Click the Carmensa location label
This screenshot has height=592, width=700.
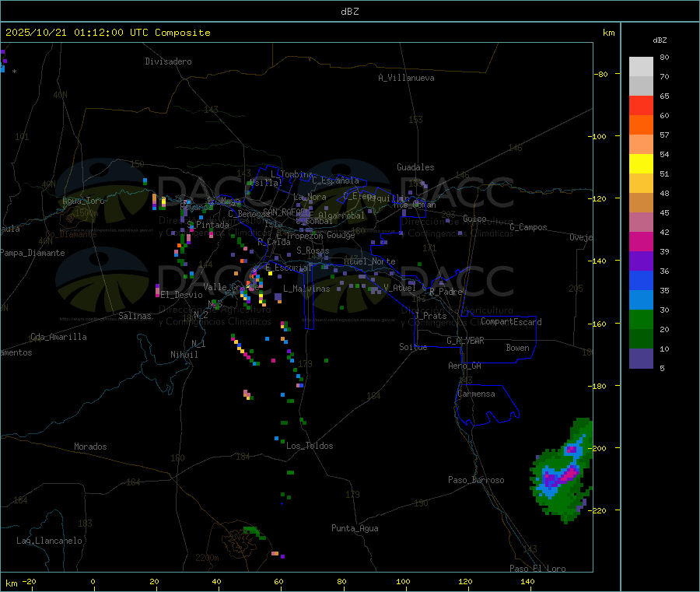click(476, 394)
